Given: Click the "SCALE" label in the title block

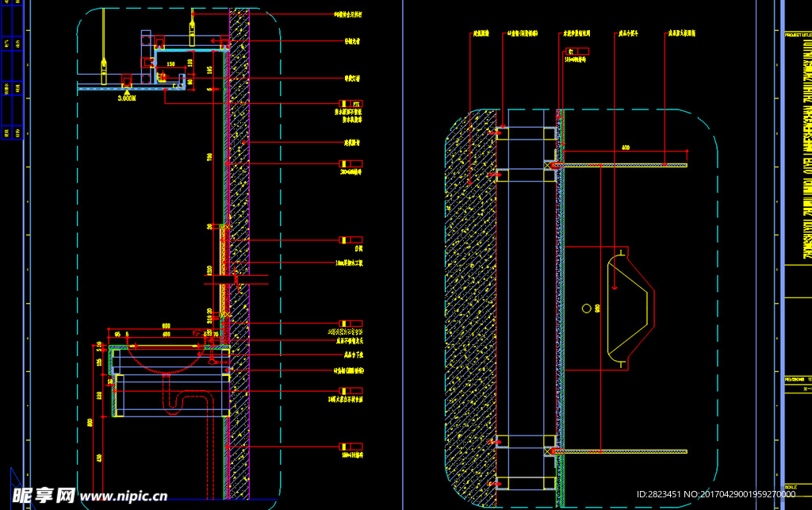Looking at the screenshot, I should (791, 487).
